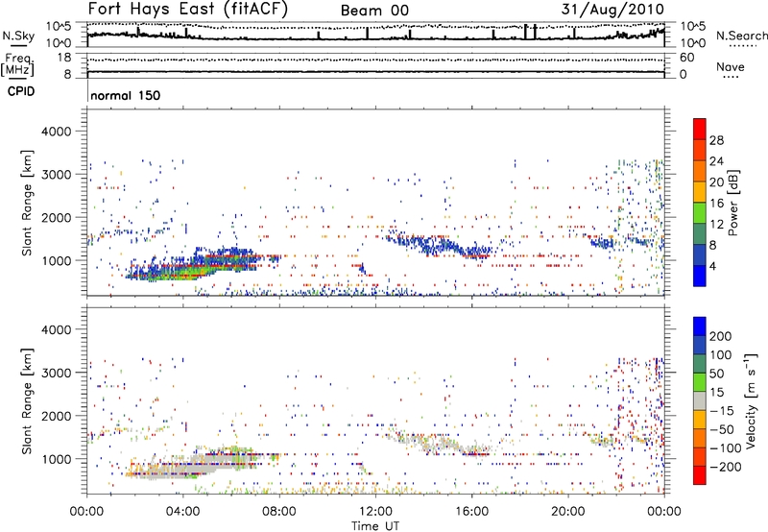Select the 'Beam 00' label
Viewport: 768px width, 532px height.
(374, 11)
